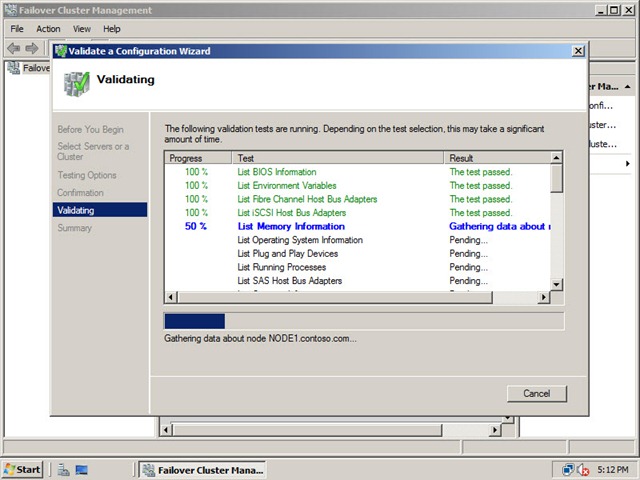Open the Help menu

[111, 29]
